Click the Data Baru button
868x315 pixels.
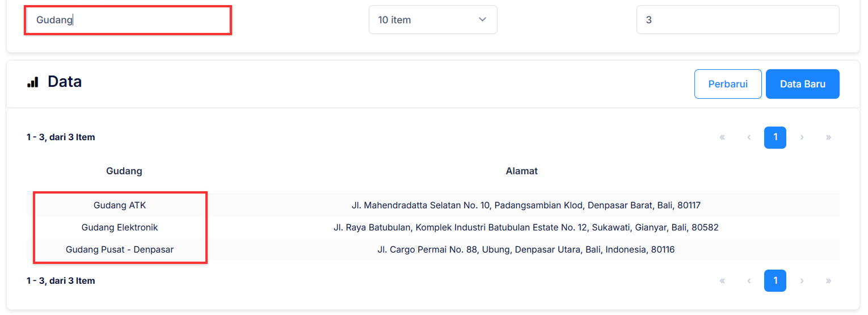tap(802, 84)
